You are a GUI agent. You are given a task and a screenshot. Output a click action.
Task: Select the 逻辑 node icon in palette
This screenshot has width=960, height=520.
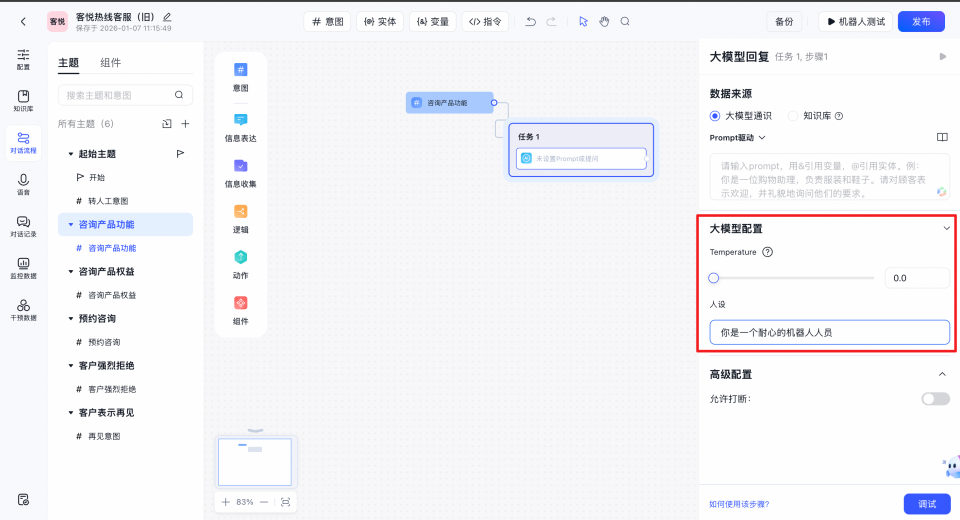coord(241,211)
